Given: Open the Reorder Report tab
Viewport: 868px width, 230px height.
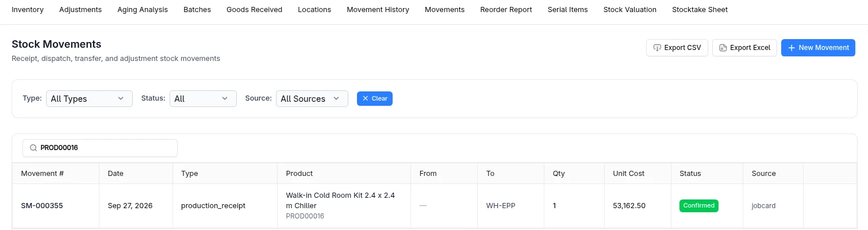Looking at the screenshot, I should (506, 10).
